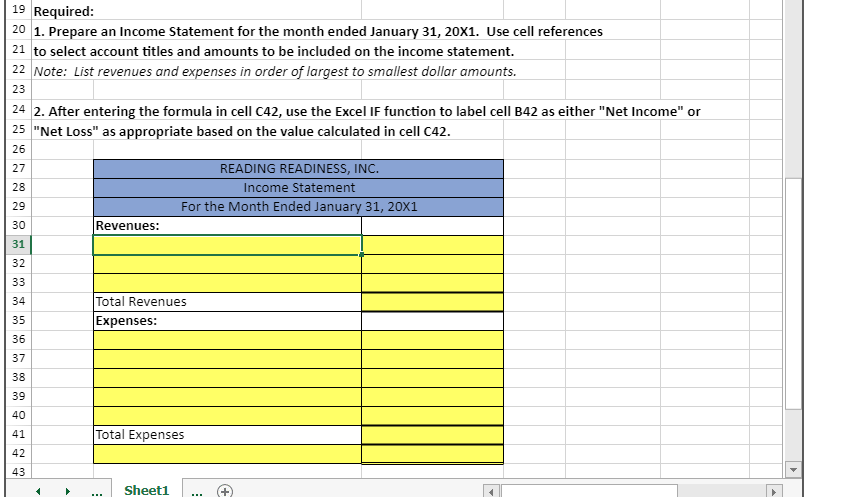Click the 'READING READINESS, INC.' title cell

pos(299,169)
